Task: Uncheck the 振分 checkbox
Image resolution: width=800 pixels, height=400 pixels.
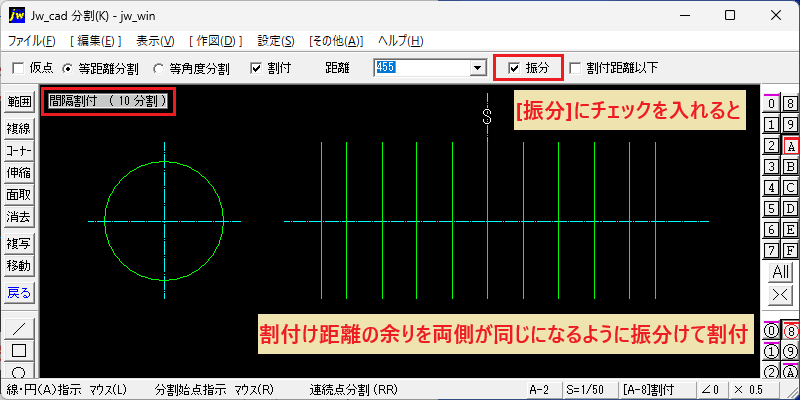Action: (514, 68)
